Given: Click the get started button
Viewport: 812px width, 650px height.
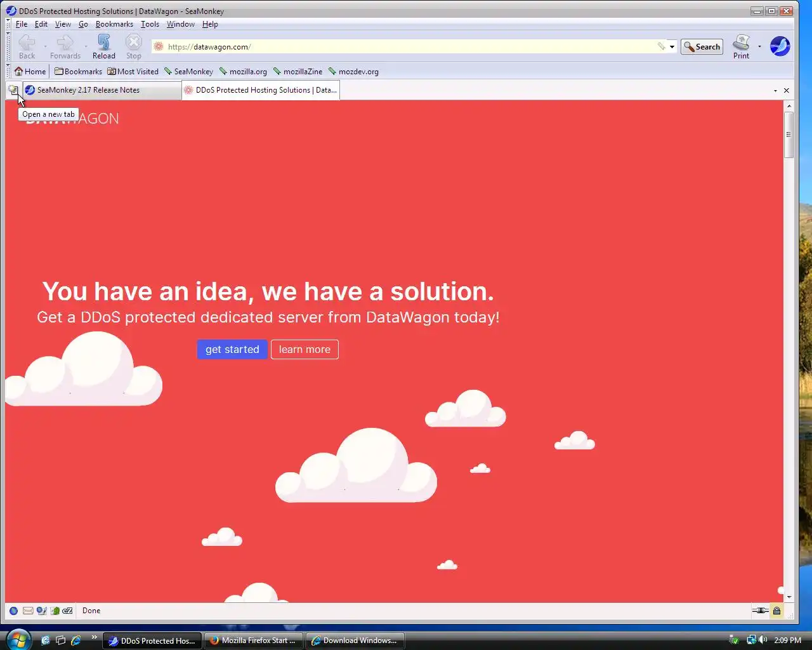Looking at the screenshot, I should pyautogui.click(x=232, y=349).
